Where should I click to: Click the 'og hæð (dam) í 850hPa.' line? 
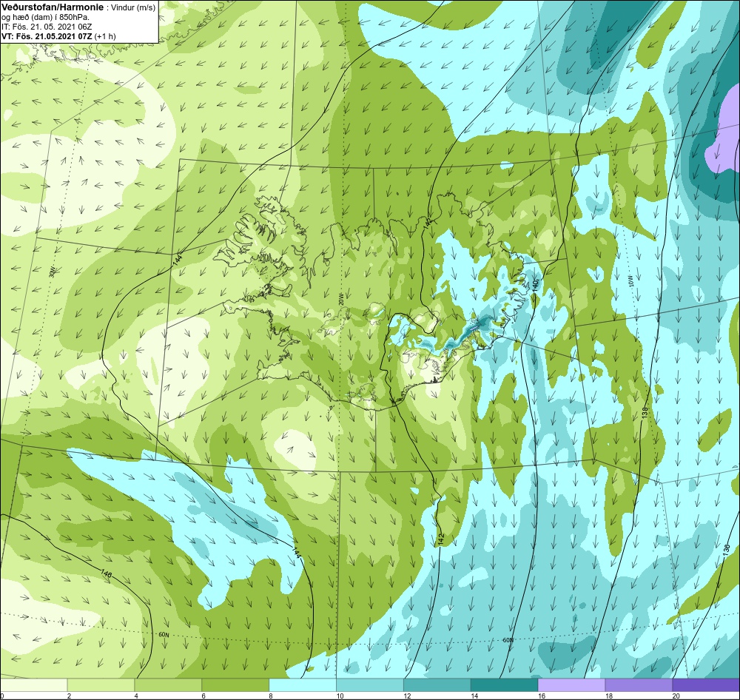coord(46,17)
